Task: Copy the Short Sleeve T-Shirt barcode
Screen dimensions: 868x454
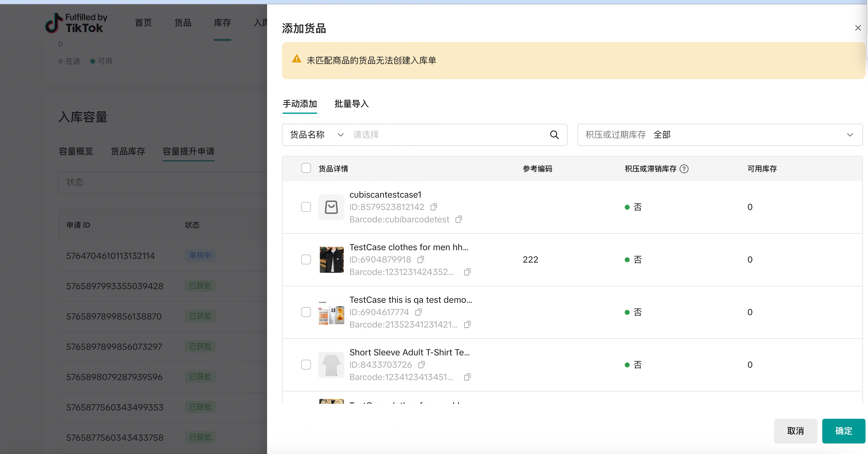Action: click(x=467, y=377)
